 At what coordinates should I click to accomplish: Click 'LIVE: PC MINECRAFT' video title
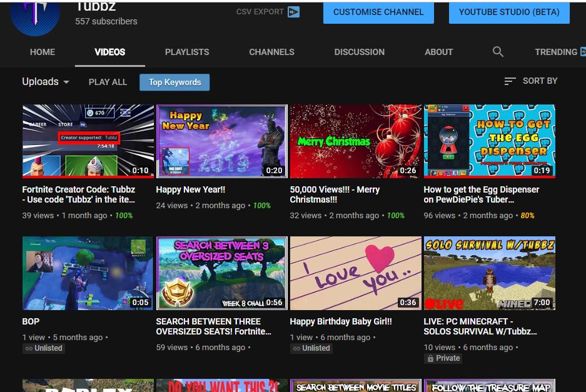click(x=480, y=326)
